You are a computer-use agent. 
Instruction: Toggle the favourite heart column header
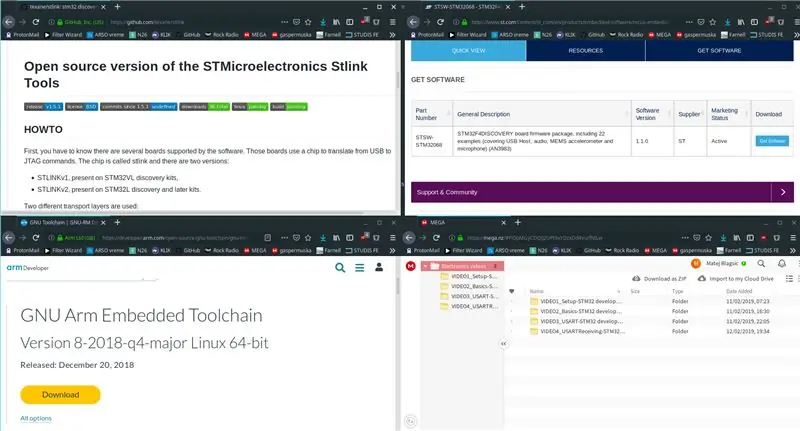tap(512, 291)
